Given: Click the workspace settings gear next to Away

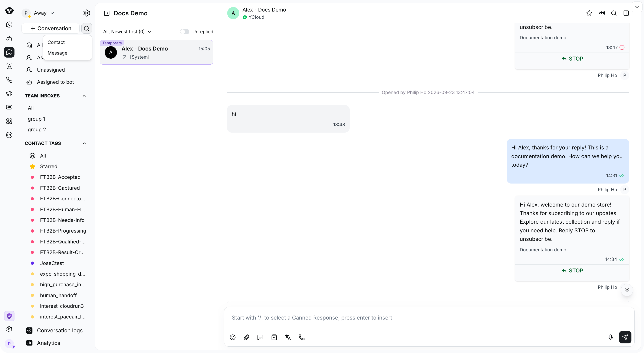Looking at the screenshot, I should tap(86, 13).
